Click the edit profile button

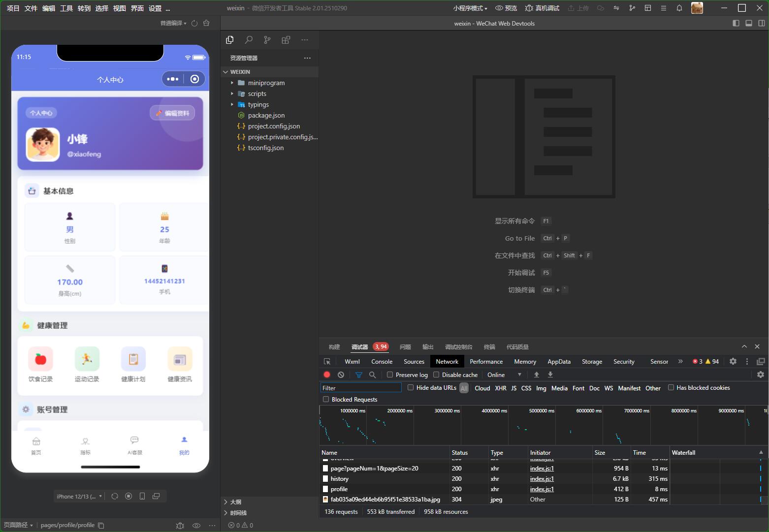(x=172, y=113)
